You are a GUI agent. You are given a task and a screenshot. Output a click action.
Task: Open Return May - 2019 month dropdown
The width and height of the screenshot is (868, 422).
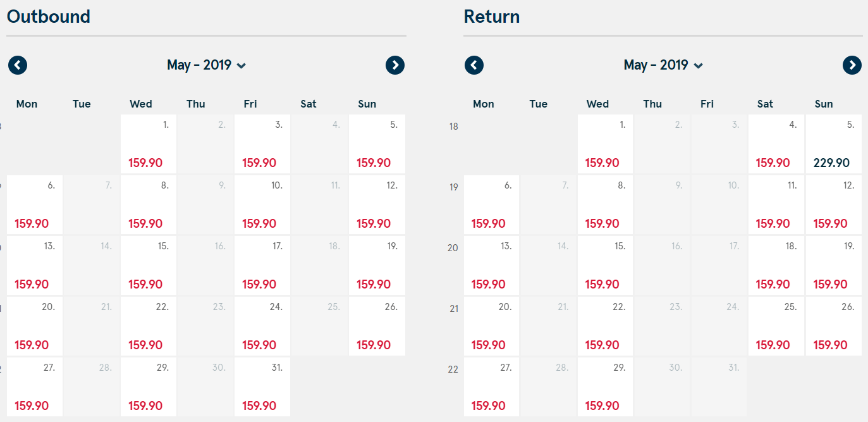[x=663, y=65]
